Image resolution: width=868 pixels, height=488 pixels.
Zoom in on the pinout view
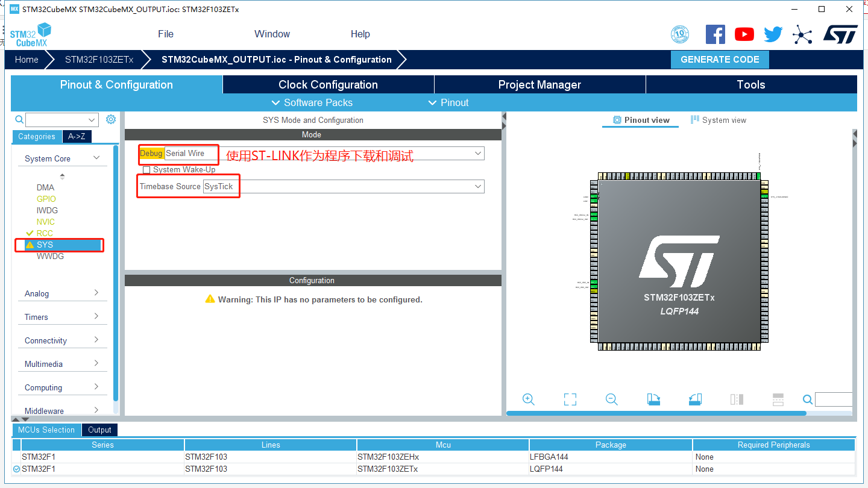pos(529,399)
